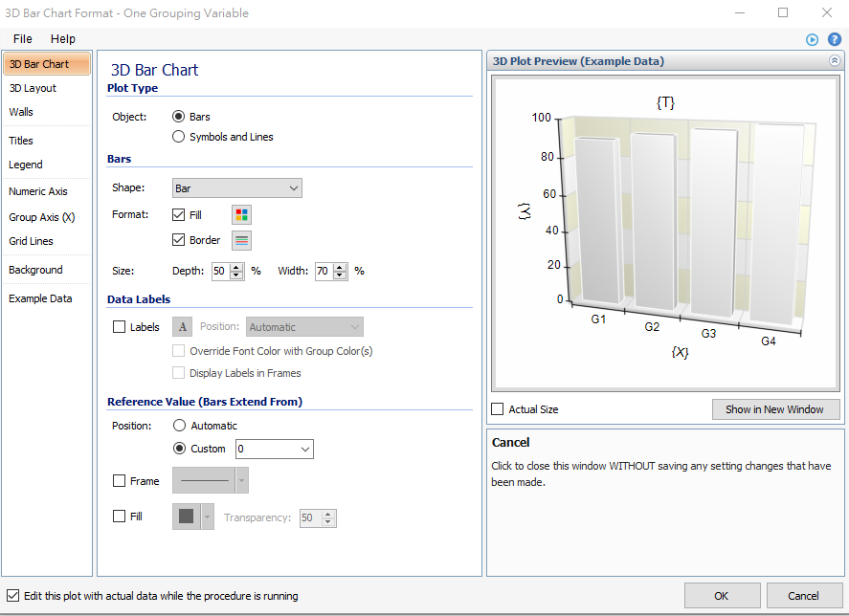Click Show in New Window button
This screenshot has height=616, width=849.
tap(774, 409)
